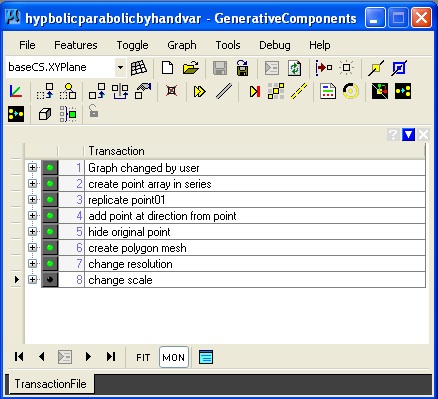Viewport: 438px width, 399px height.
Task: Click the New file icon
Action: coord(167,68)
